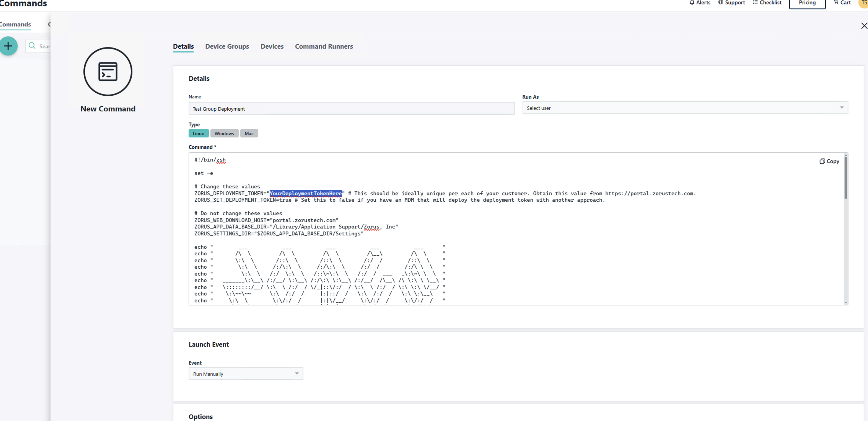Click the New Command terminal icon
The height and width of the screenshot is (421, 868).
pos(108,72)
